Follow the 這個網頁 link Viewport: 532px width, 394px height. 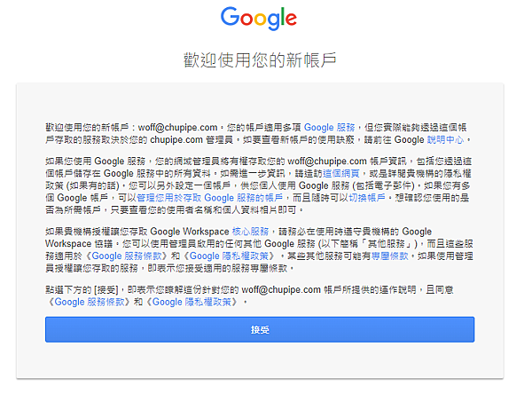(x=341, y=174)
